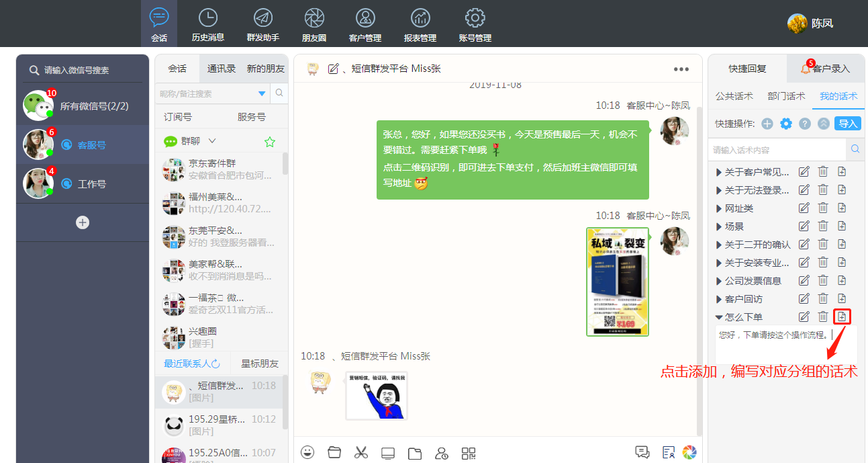Open the file folder send icon
This screenshot has width=868, height=463.
[x=334, y=452]
